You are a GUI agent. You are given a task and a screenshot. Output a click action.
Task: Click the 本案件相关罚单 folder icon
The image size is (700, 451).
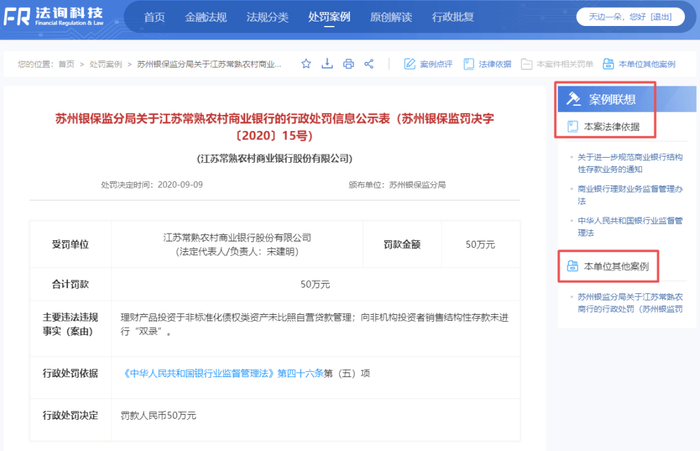click(x=527, y=64)
